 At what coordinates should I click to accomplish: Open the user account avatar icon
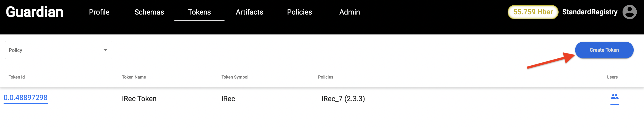pos(629,12)
